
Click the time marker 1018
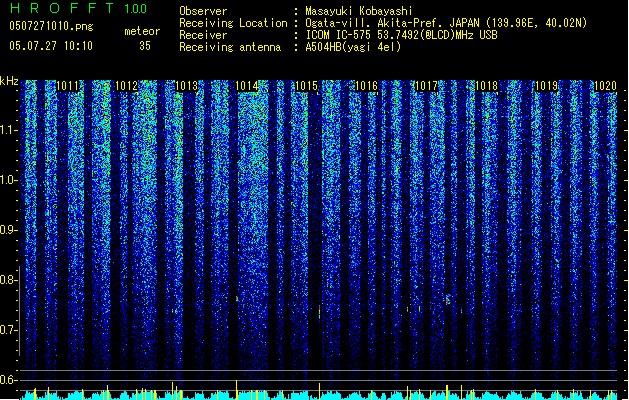(x=486, y=86)
